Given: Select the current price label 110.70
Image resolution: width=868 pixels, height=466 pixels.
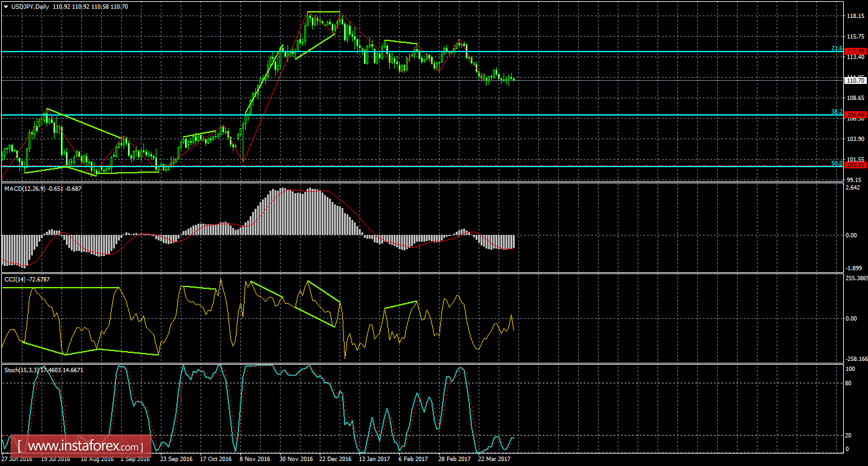Looking at the screenshot, I should point(856,80).
